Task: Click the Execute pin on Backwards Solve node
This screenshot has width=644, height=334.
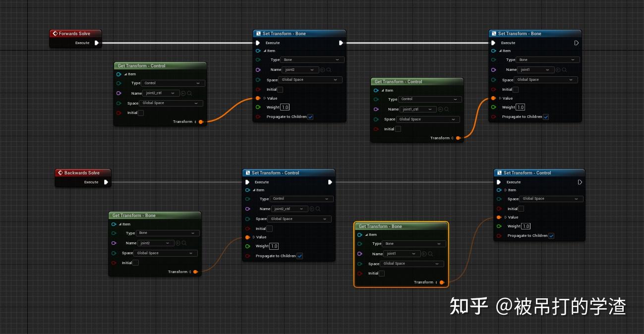Action: point(105,182)
